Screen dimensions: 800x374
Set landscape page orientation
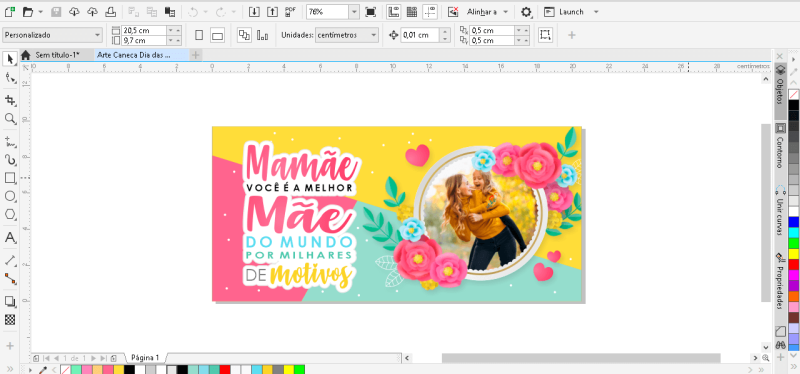coord(217,35)
